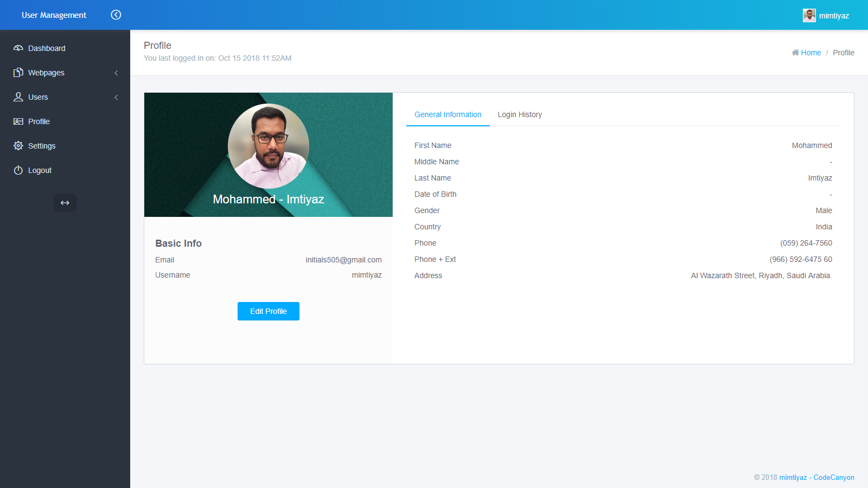This screenshot has height=488, width=868.
Task: Click the mimtlyaz link in the footer
Action: [x=793, y=478]
